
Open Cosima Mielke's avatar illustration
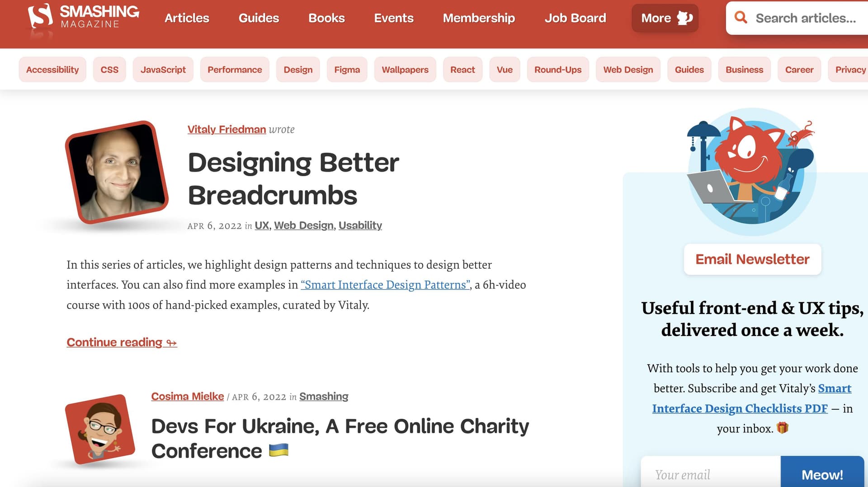click(x=100, y=429)
